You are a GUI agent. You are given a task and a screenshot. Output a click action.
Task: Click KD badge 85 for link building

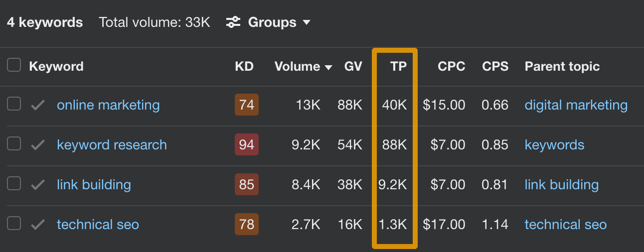[x=246, y=185]
